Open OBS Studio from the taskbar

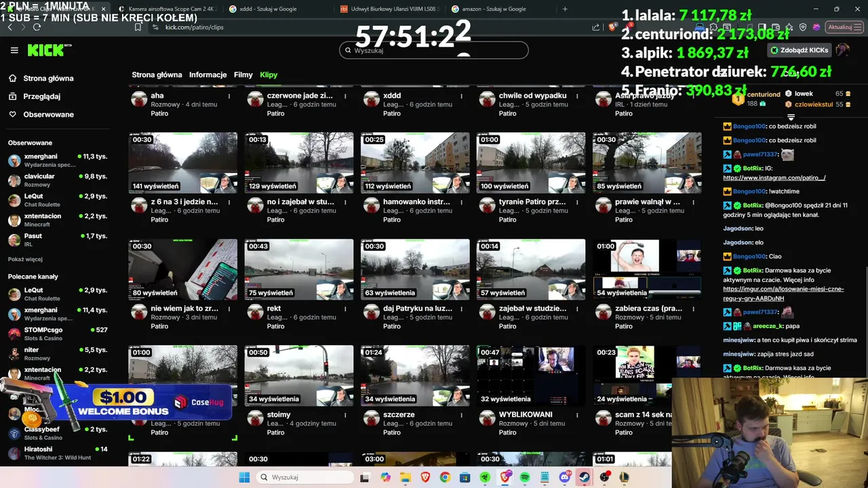(x=605, y=477)
